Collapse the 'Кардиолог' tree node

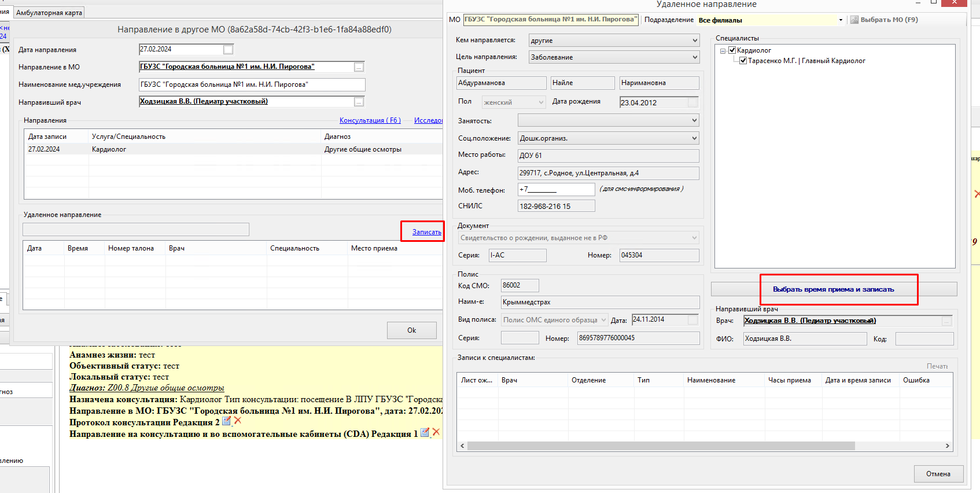[723, 51]
